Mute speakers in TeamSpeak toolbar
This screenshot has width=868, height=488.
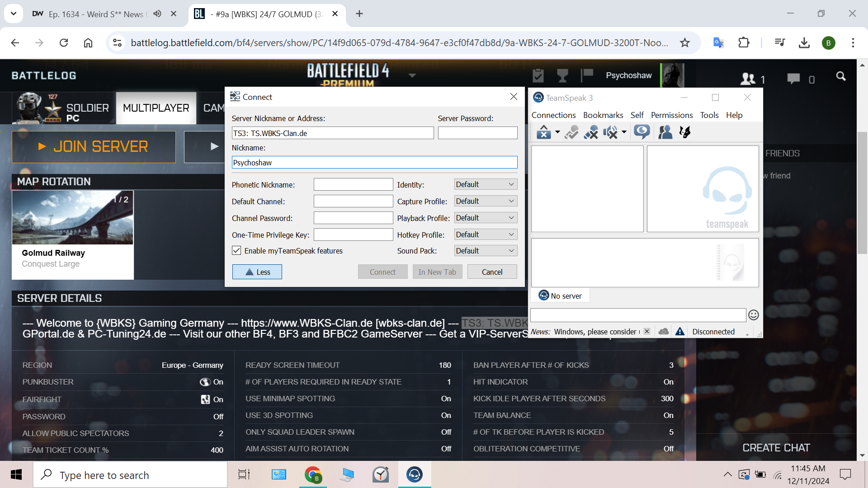(x=610, y=132)
